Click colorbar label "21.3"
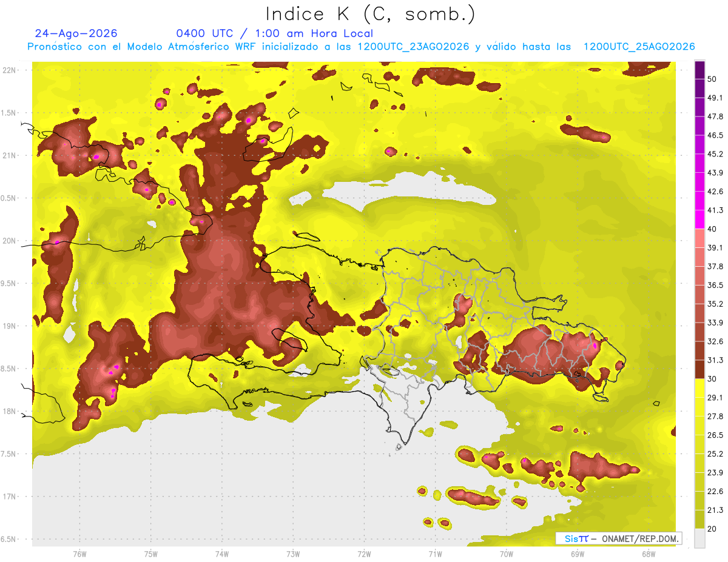Viewport: 728px width, 562px height. (715, 510)
